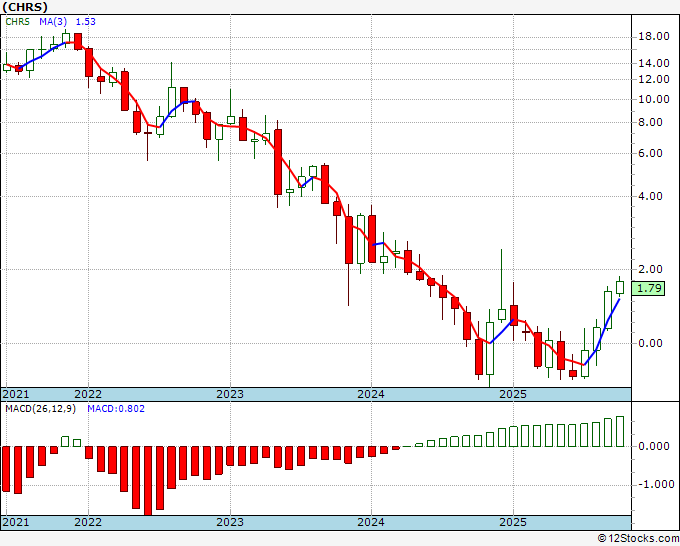Image resolution: width=680 pixels, height=546 pixels.
Task: Click 2023 on the price chart timeline
Action: (x=230, y=394)
